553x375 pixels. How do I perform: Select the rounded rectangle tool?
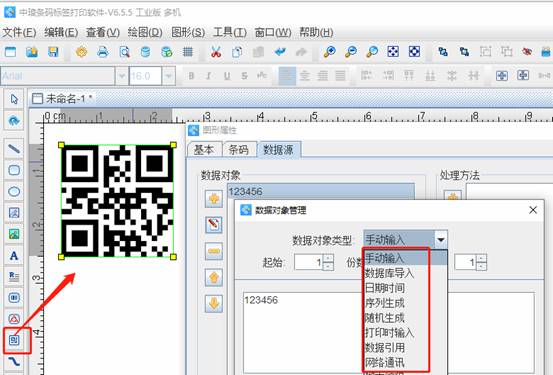coord(14,170)
